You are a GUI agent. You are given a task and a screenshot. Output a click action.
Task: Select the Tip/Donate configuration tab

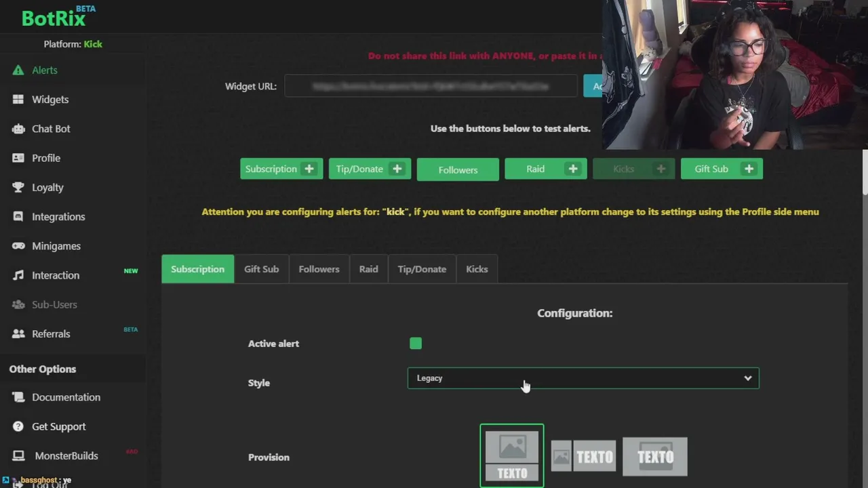[x=422, y=269]
